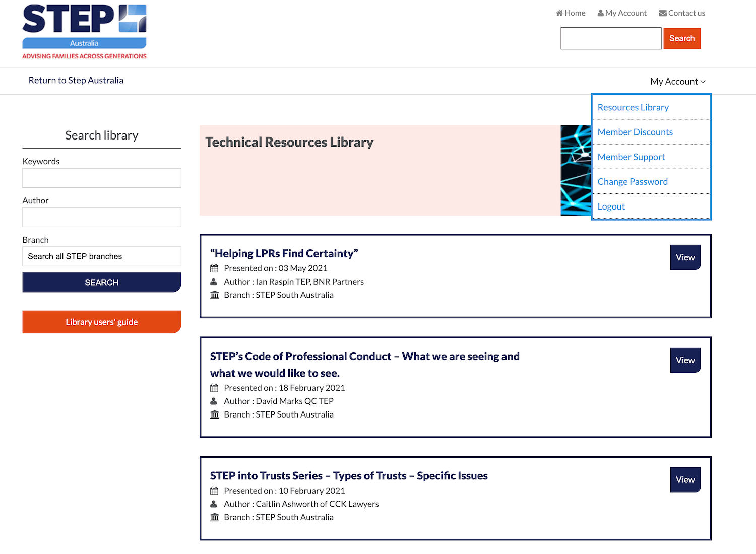Image resolution: width=756 pixels, height=554 pixels.
Task: Open title STEP into Trusts Series
Action: [349, 476]
